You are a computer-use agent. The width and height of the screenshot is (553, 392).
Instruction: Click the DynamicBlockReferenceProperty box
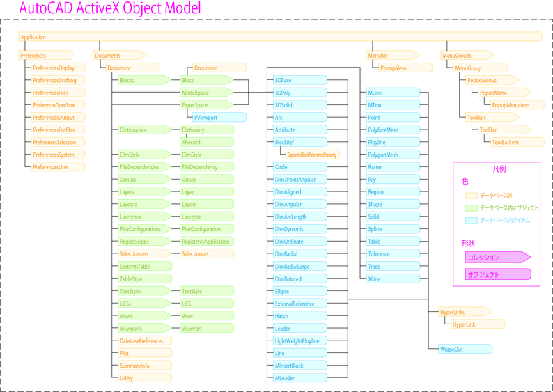(x=313, y=155)
